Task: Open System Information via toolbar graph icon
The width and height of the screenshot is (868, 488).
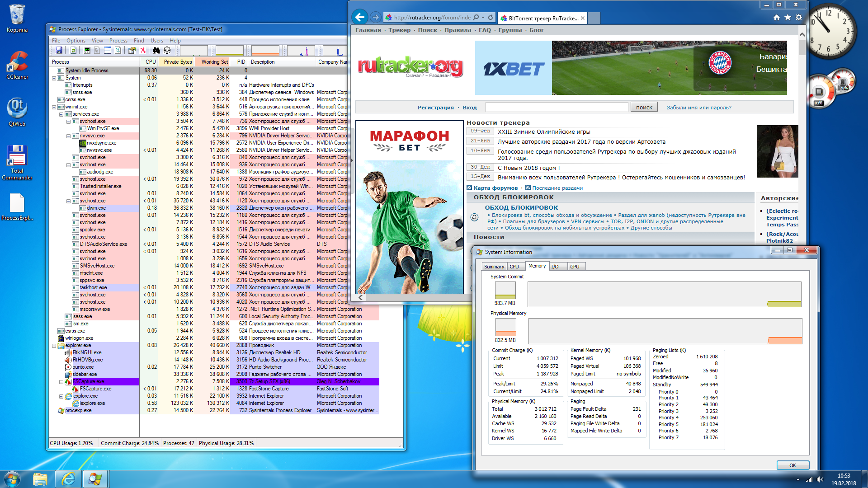Action: click(x=87, y=50)
